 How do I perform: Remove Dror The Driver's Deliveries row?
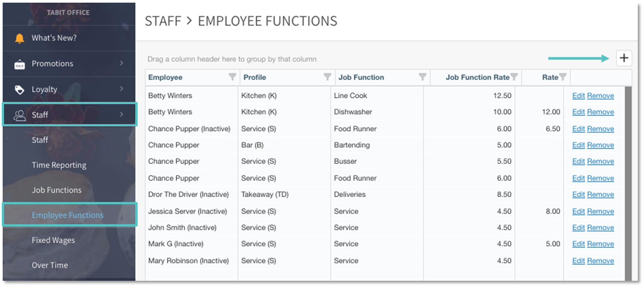coord(600,194)
